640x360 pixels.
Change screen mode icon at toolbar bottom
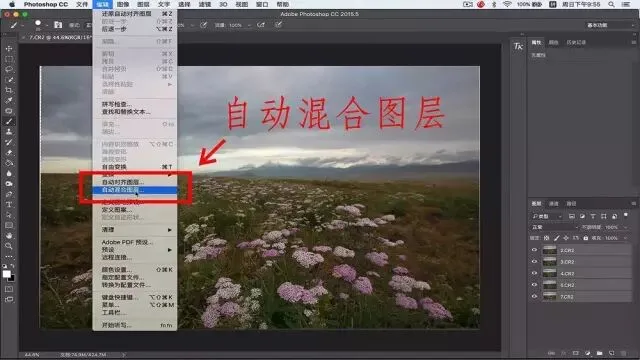coord(9,300)
